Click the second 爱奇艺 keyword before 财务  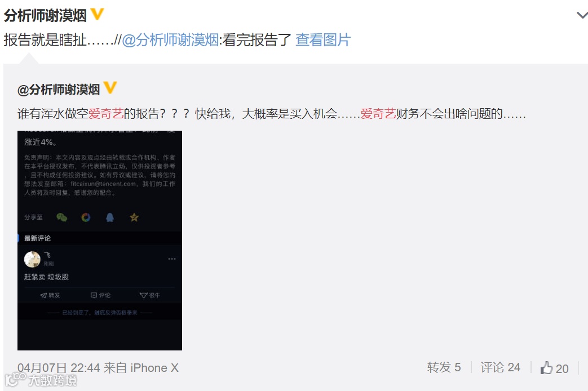coord(378,113)
